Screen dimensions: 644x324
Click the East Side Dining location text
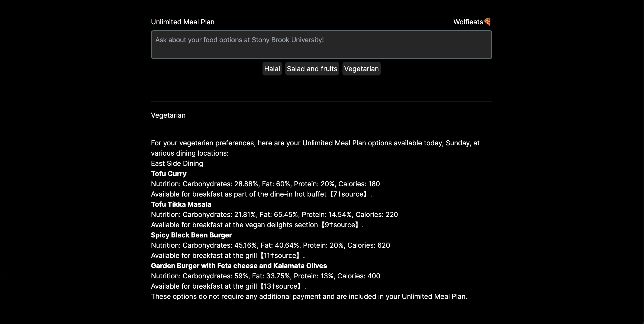click(177, 163)
